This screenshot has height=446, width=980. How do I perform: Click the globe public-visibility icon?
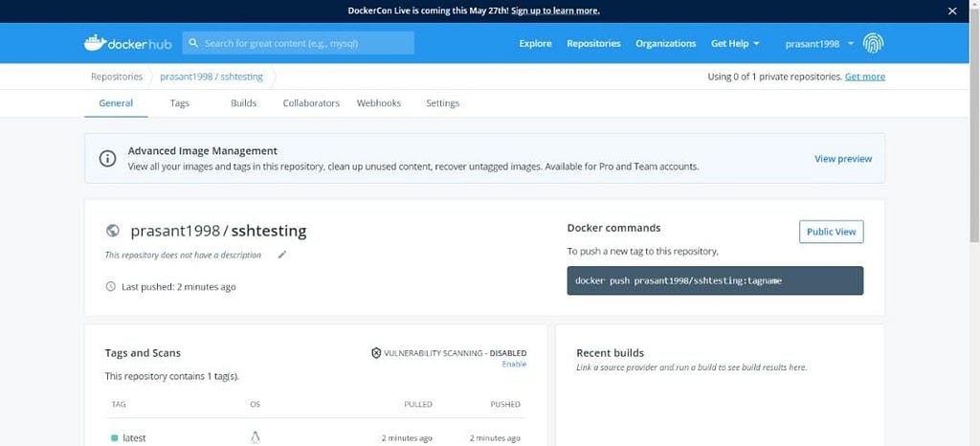tap(113, 231)
